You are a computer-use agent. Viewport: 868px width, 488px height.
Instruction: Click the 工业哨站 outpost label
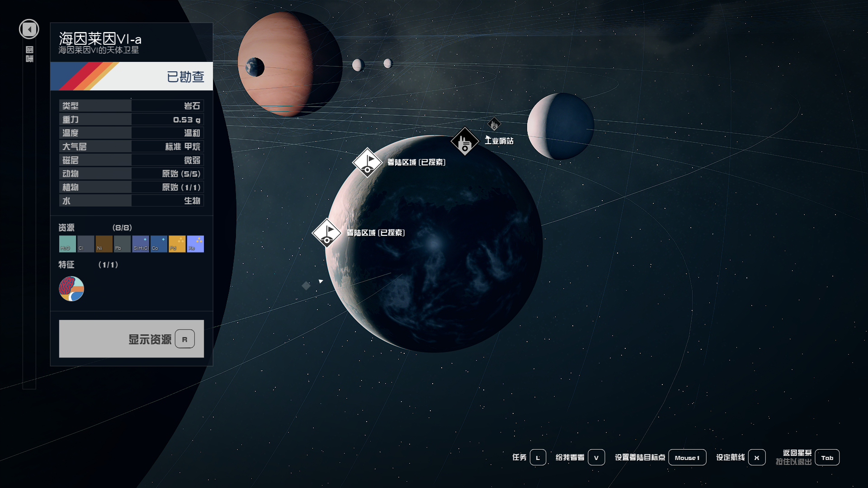pyautogui.click(x=499, y=141)
